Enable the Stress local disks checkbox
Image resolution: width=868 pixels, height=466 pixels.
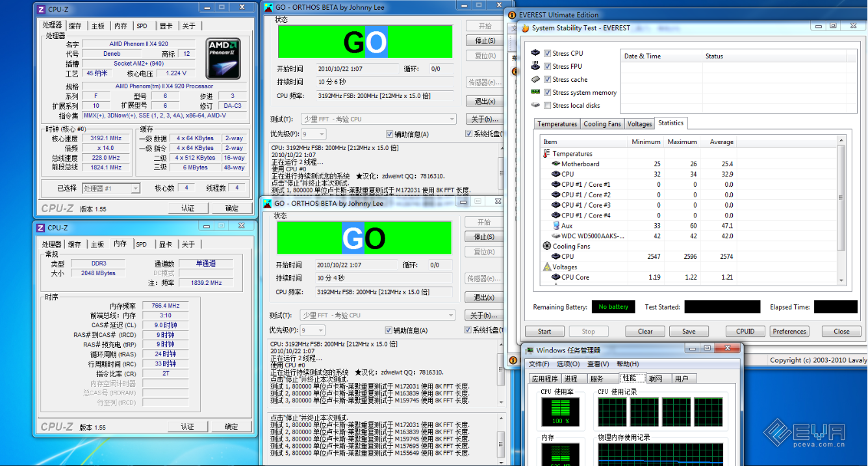[x=548, y=105]
